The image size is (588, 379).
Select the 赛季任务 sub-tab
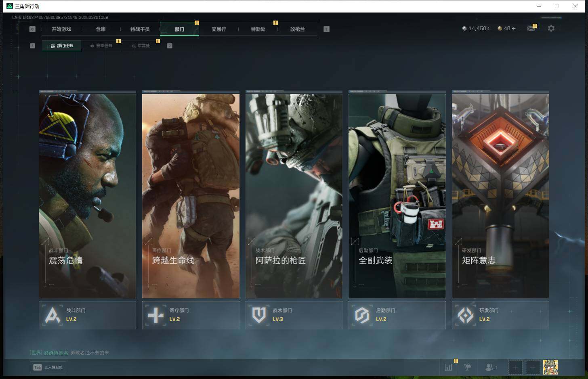pyautogui.click(x=101, y=46)
